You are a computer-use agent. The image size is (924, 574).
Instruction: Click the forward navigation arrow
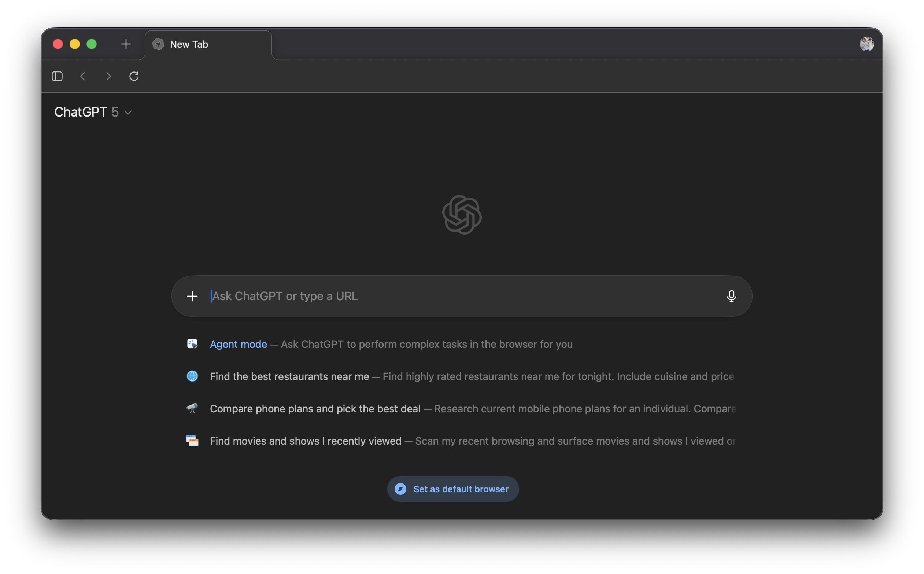coord(108,76)
